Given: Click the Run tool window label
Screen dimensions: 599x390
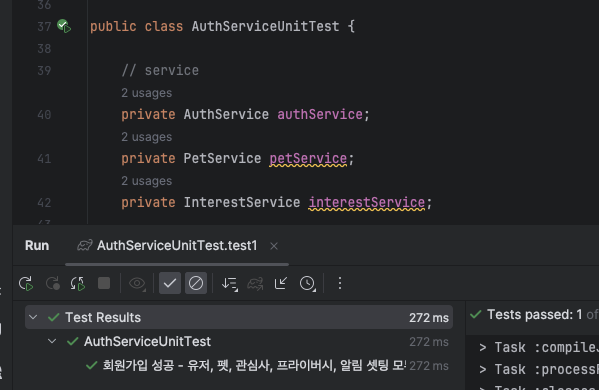Looking at the screenshot, I should (x=37, y=246).
